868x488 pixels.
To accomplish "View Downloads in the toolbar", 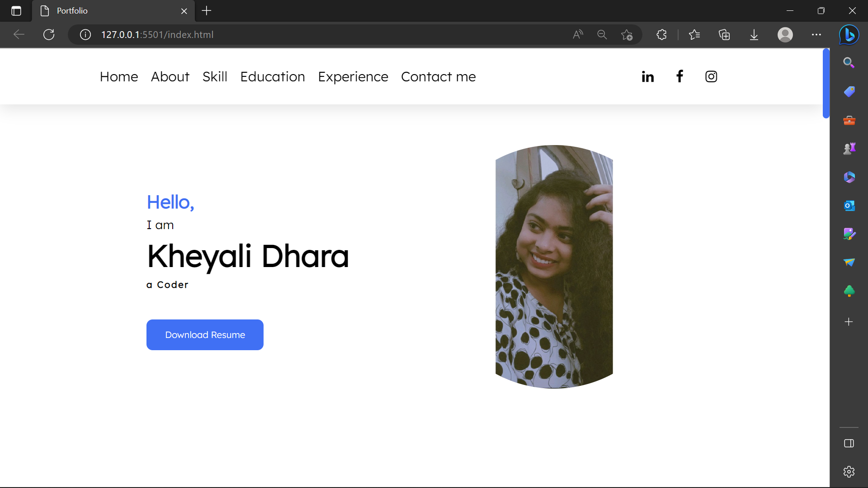I will coord(753,35).
